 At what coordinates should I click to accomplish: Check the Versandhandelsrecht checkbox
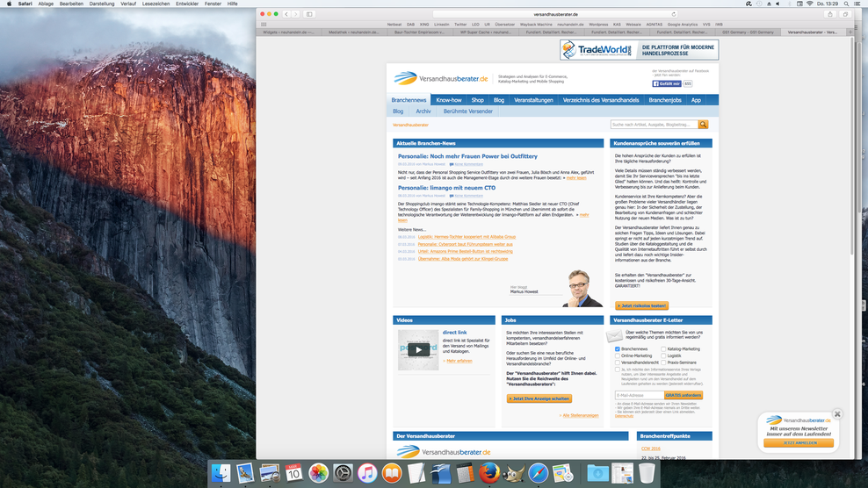618,362
